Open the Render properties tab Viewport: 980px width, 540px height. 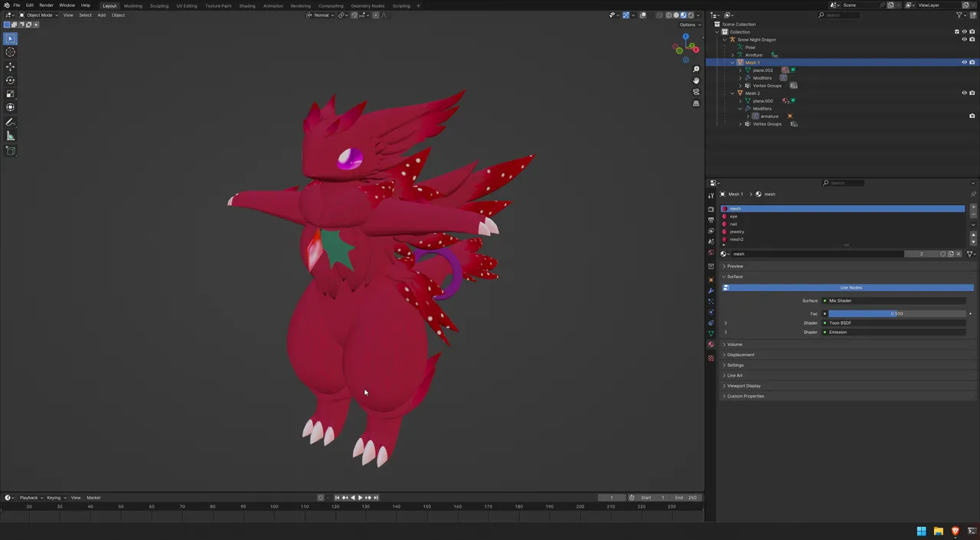pos(711,209)
